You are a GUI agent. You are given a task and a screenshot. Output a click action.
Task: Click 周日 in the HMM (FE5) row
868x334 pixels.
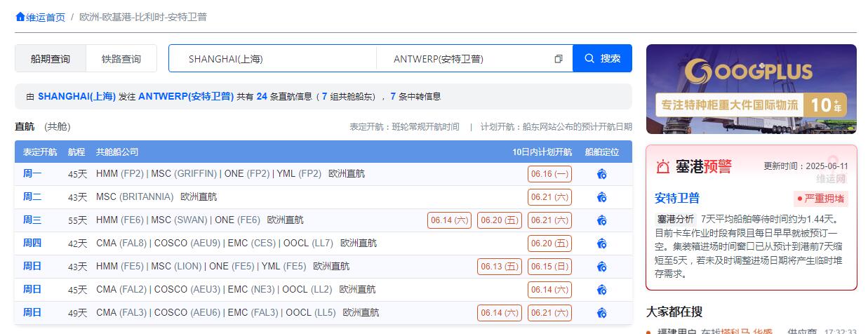click(x=32, y=267)
